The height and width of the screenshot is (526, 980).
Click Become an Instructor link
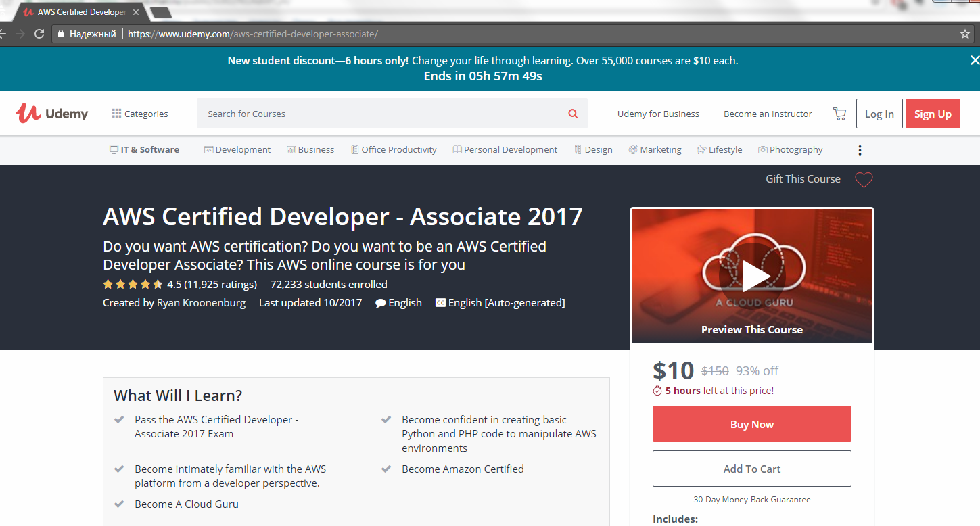coord(768,114)
